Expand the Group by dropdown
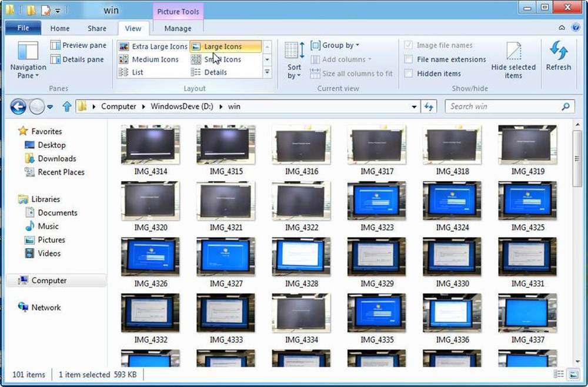The width and height of the screenshot is (588, 387). [x=335, y=45]
